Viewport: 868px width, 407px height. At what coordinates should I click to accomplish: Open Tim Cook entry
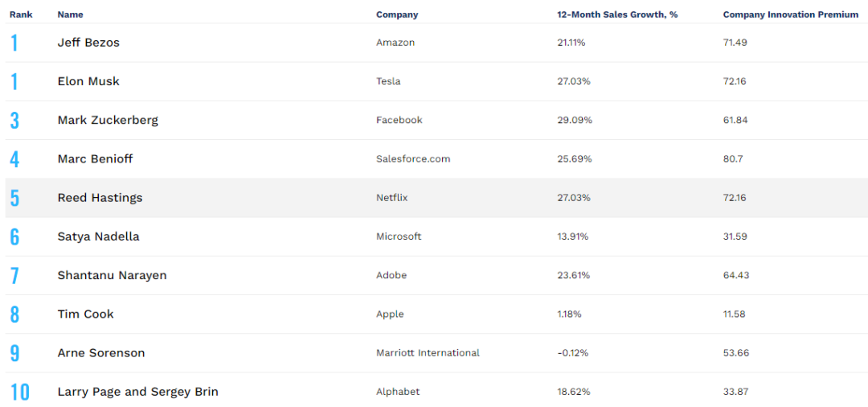[86, 314]
